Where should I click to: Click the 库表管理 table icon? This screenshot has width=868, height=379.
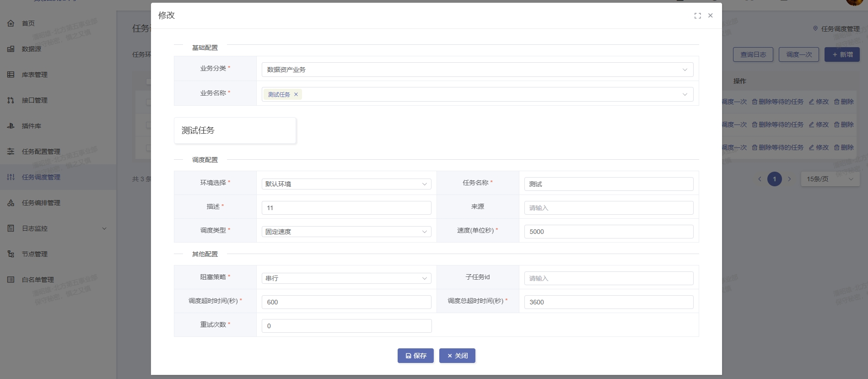pos(11,75)
